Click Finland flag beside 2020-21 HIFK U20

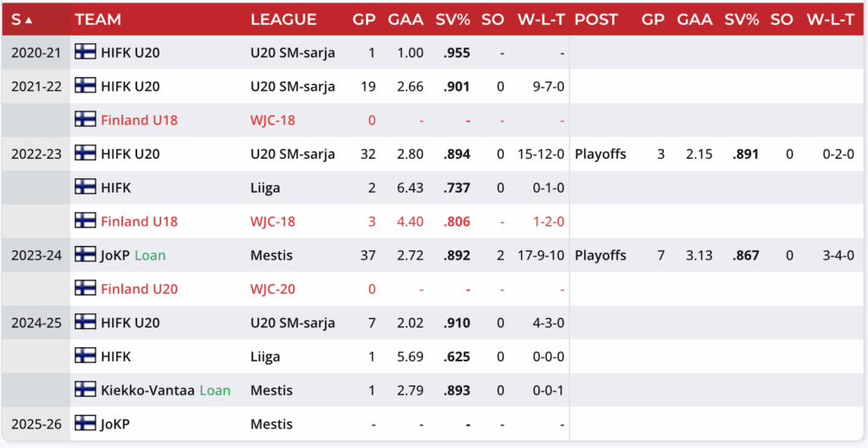coord(85,53)
